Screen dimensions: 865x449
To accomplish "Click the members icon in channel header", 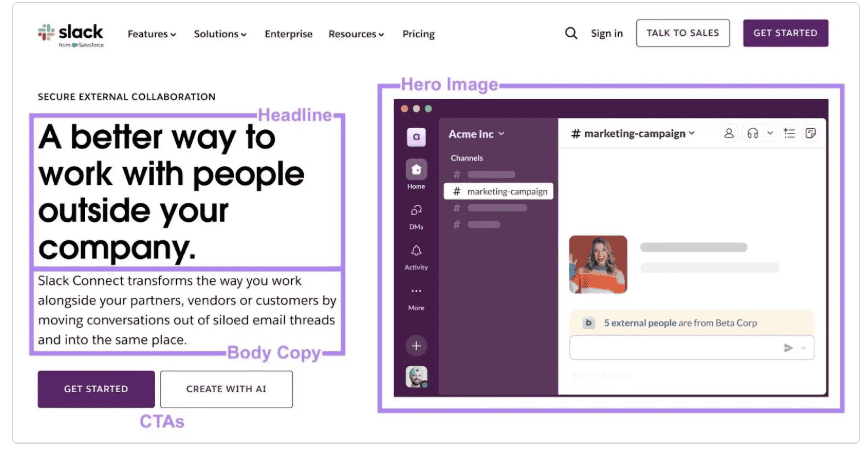I will pos(729,133).
